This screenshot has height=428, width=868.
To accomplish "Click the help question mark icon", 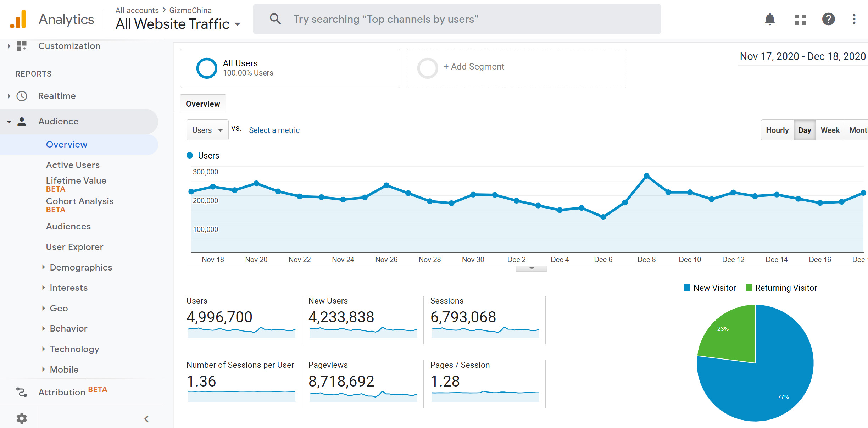I will click(828, 19).
